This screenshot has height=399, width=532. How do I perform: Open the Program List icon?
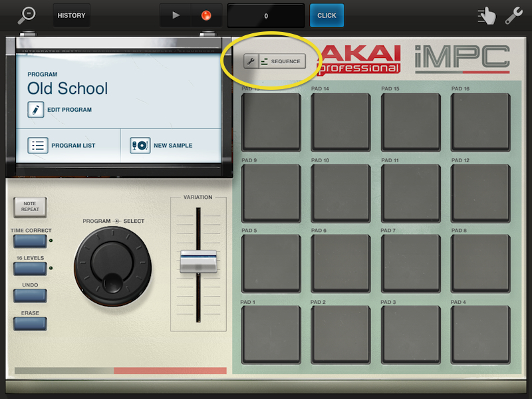[38, 145]
